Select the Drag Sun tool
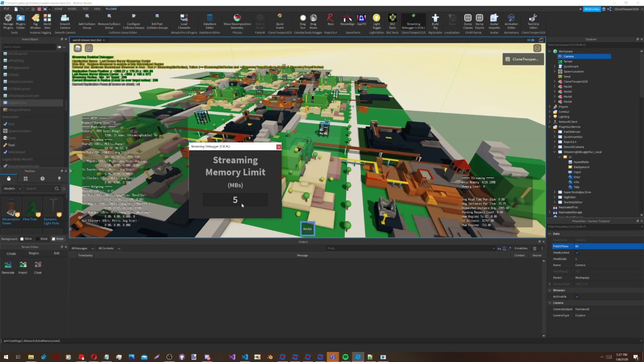The image size is (644, 362). (x=303, y=21)
